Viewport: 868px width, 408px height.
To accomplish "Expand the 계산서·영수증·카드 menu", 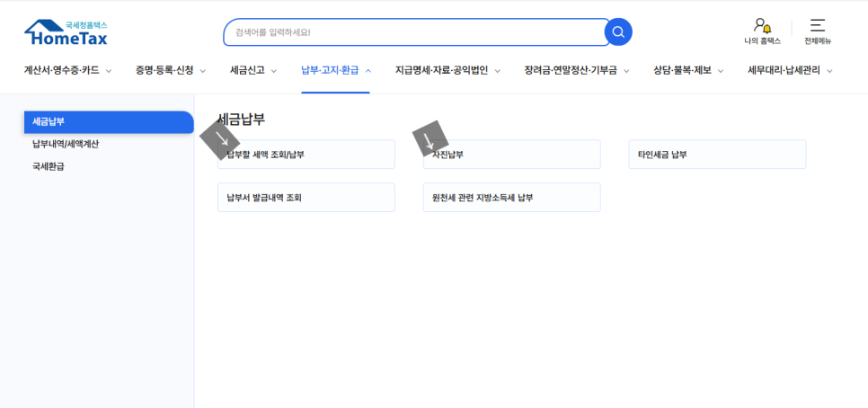I will (x=68, y=70).
